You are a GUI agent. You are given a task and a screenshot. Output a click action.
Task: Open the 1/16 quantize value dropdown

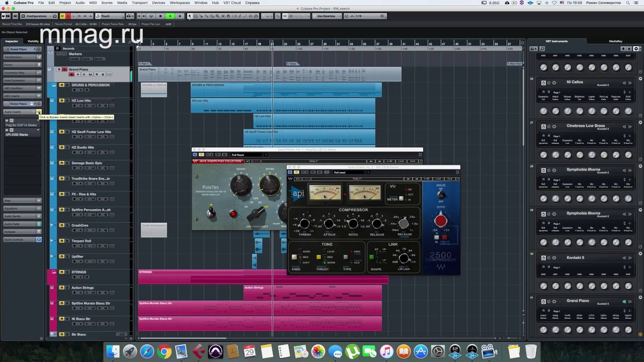pos(368,16)
